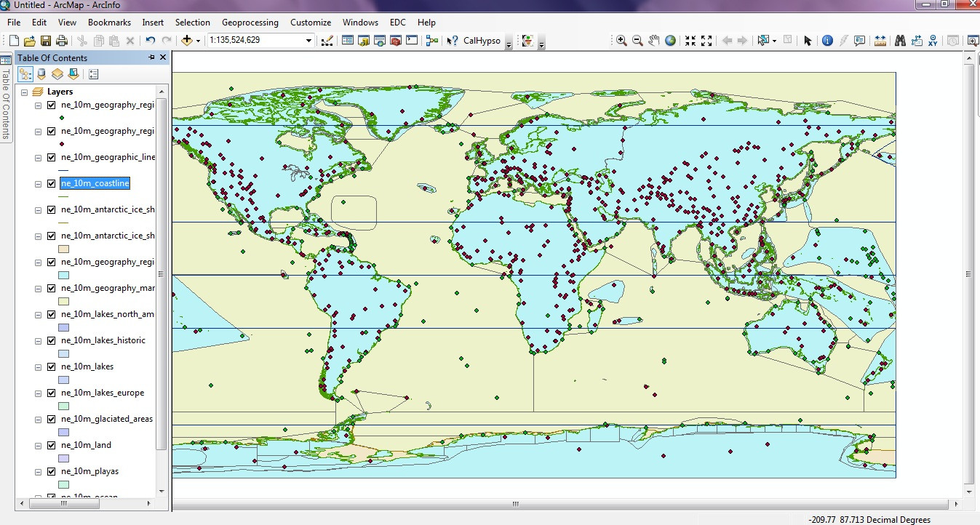
Task: Select the Identify tool
Action: 827,41
